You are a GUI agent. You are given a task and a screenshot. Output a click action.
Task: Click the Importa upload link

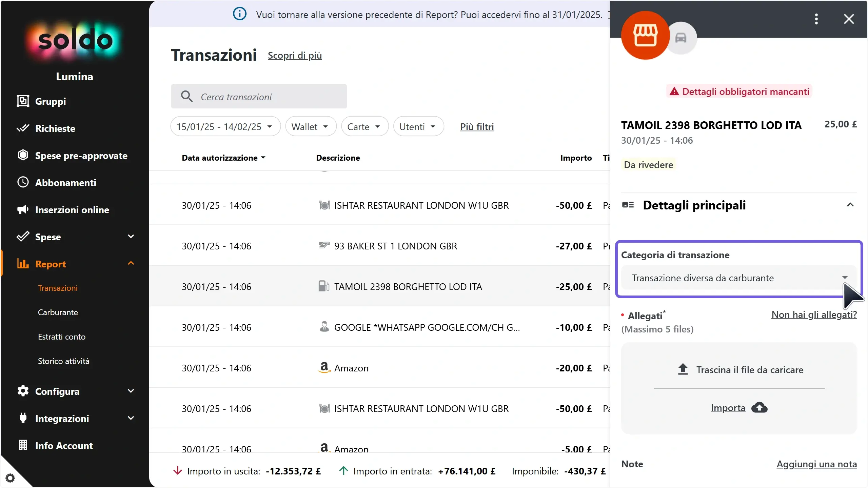728,408
